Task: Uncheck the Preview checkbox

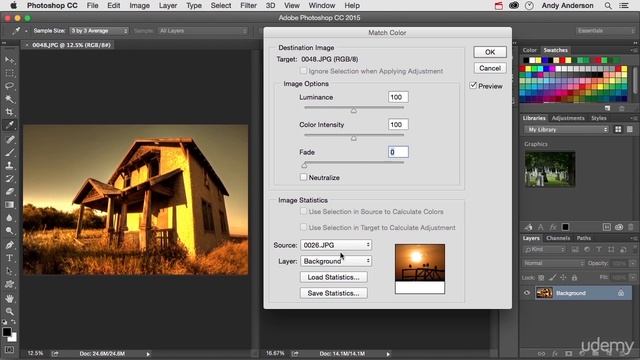Action: [x=473, y=86]
